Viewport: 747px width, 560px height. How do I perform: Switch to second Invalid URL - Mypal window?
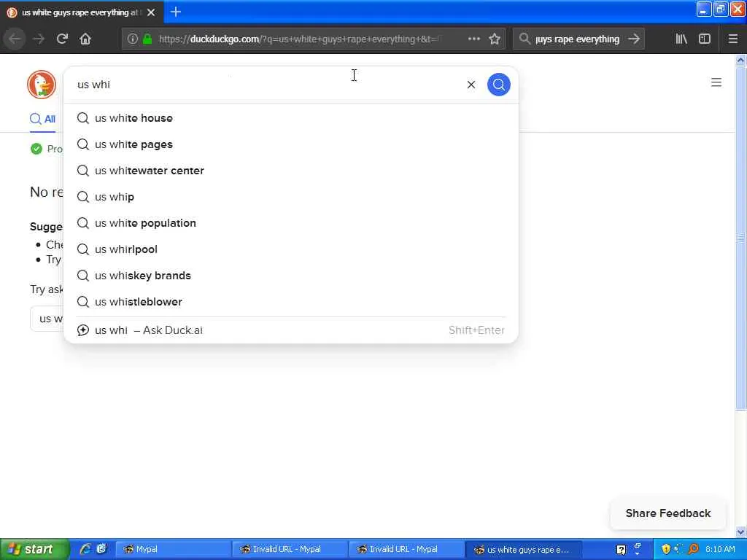[x=406, y=549]
